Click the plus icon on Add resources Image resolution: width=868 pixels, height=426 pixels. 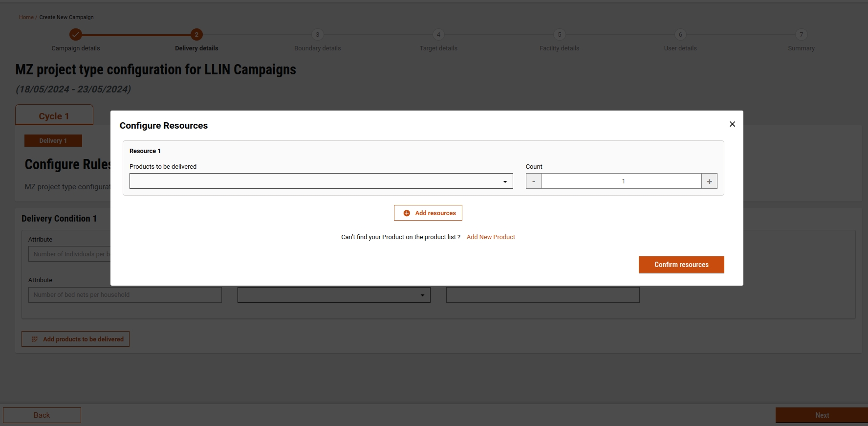click(407, 213)
